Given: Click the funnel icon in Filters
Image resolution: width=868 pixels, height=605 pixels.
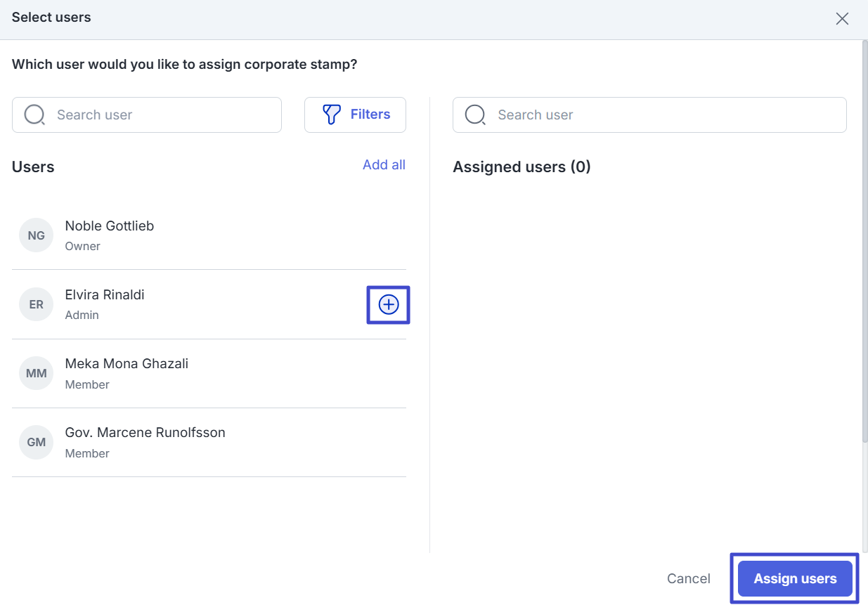Looking at the screenshot, I should click(331, 115).
